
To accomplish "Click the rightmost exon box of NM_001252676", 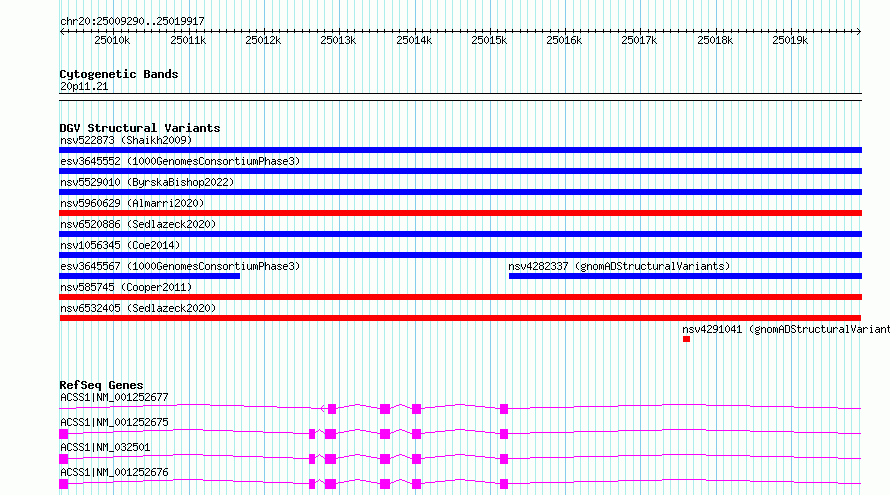I will [503, 484].
